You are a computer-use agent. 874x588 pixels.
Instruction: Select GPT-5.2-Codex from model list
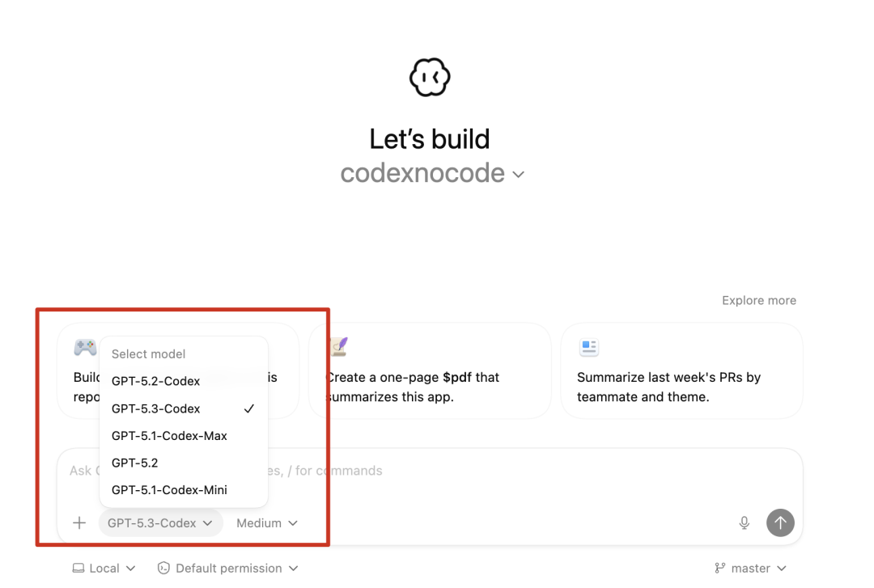tap(155, 381)
